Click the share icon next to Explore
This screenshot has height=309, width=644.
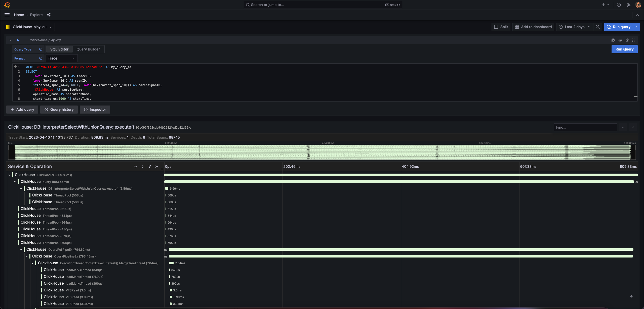pyautogui.click(x=49, y=15)
